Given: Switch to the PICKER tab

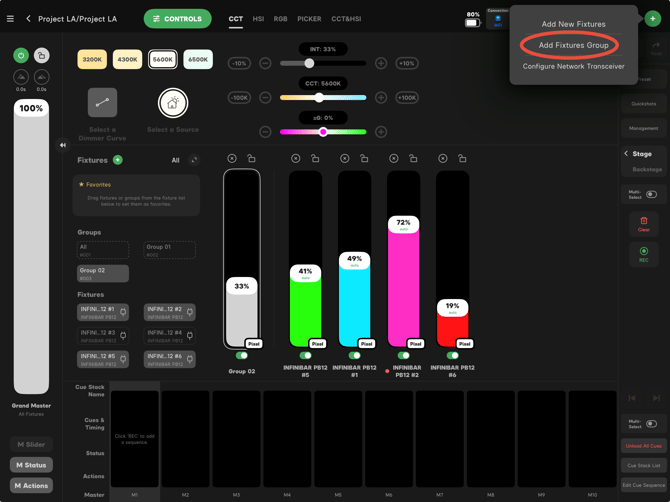Looking at the screenshot, I should click(309, 19).
